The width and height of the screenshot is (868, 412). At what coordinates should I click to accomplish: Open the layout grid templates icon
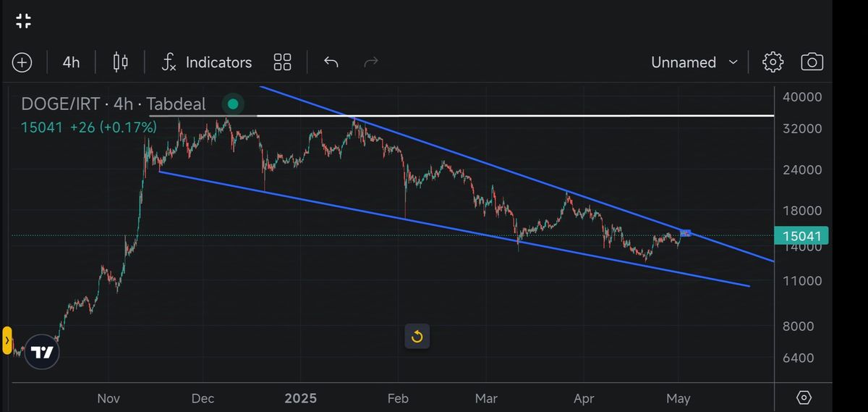(282, 62)
